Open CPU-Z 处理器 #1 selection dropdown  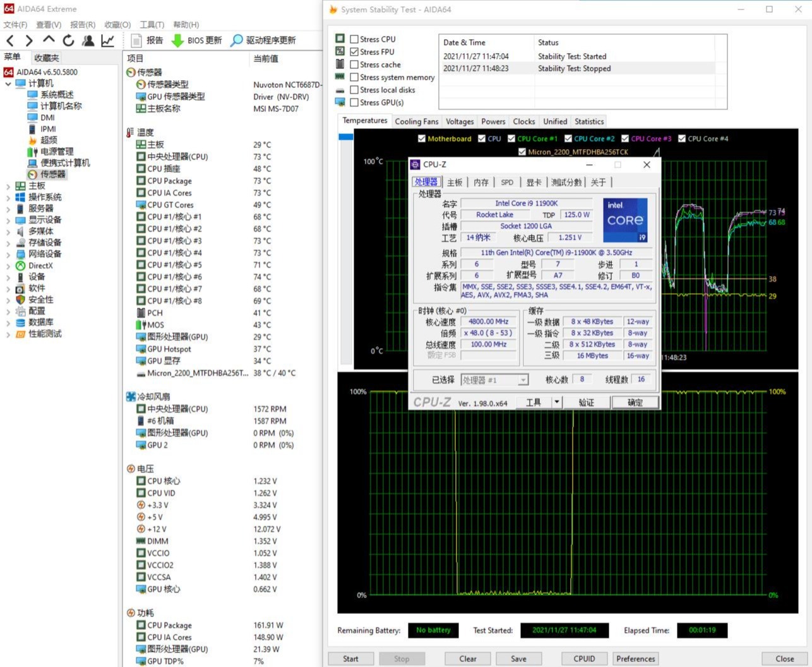pyautogui.click(x=523, y=380)
